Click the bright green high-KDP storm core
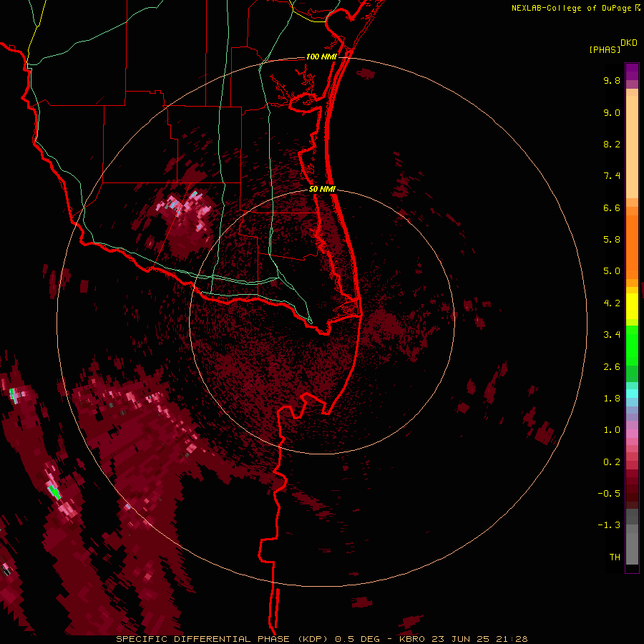644x644 pixels. coord(54,492)
